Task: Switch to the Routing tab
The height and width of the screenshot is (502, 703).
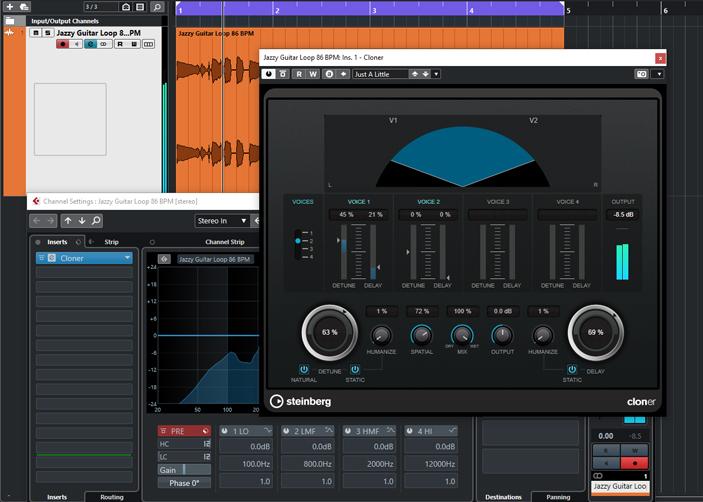Action: [x=112, y=496]
